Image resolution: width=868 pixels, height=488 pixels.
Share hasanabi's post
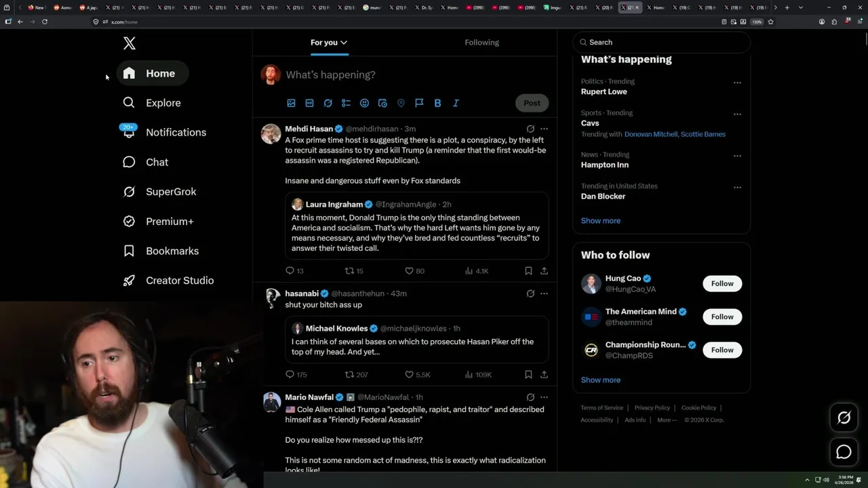(544, 375)
